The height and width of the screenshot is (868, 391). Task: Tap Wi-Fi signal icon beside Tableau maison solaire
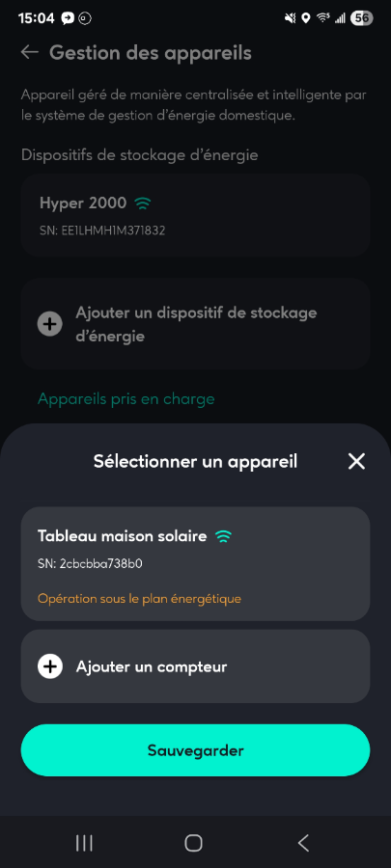pos(224,536)
